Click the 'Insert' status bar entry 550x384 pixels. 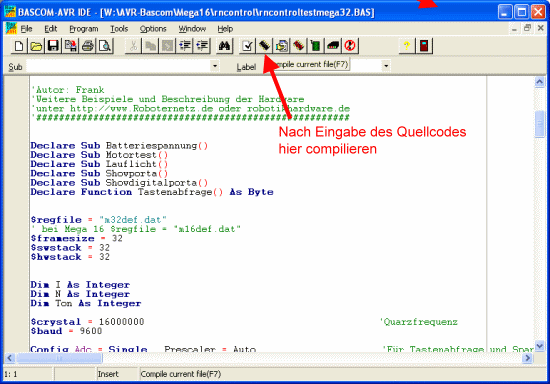point(108,374)
